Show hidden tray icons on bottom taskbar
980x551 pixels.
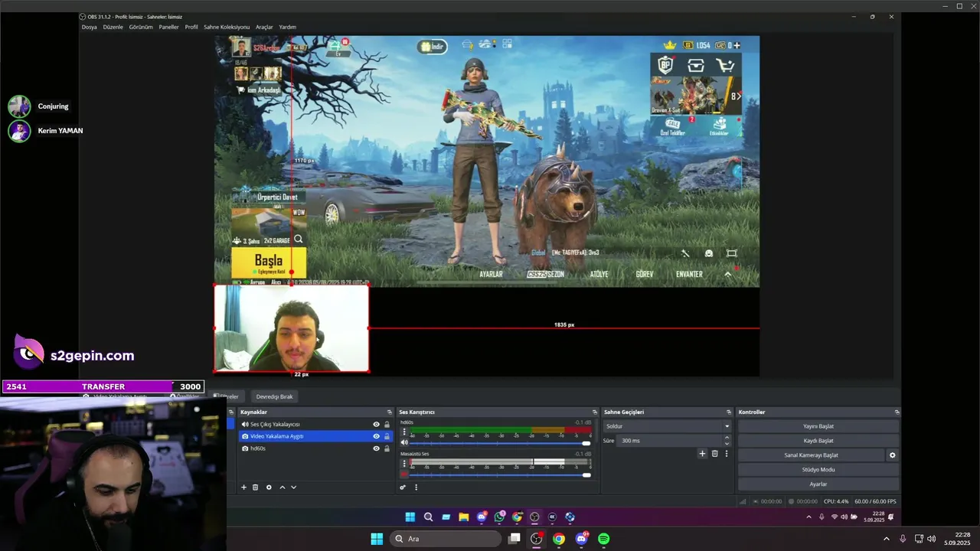887,539
